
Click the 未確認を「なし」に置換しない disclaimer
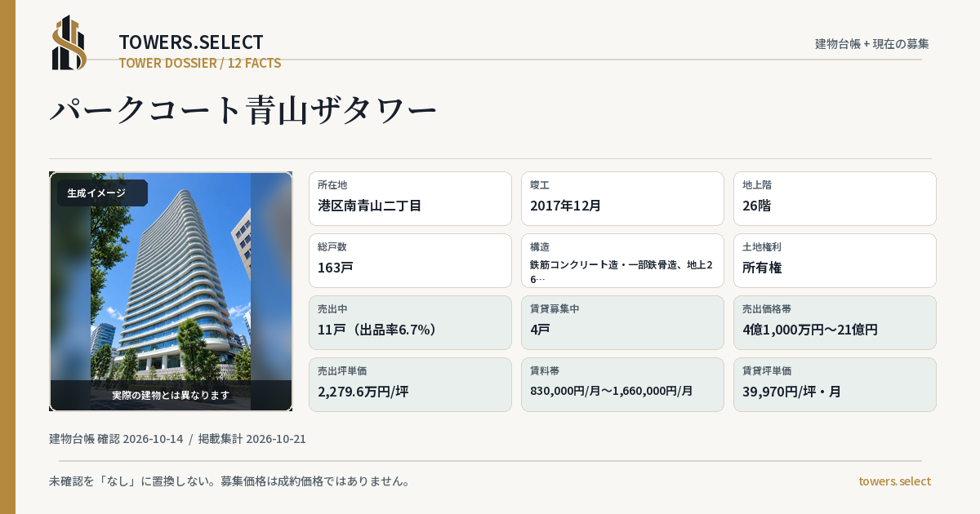click(x=229, y=481)
